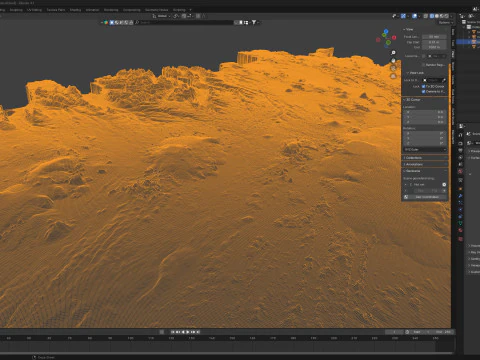This screenshot has width=480, height=360.
Task: Open the Output properties tab
Action: 460,151
